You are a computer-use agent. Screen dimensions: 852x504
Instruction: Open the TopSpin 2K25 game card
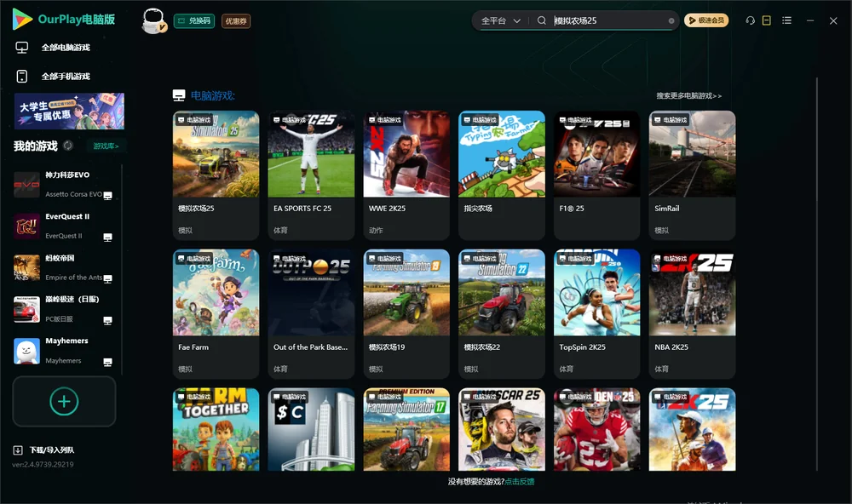[x=597, y=314]
